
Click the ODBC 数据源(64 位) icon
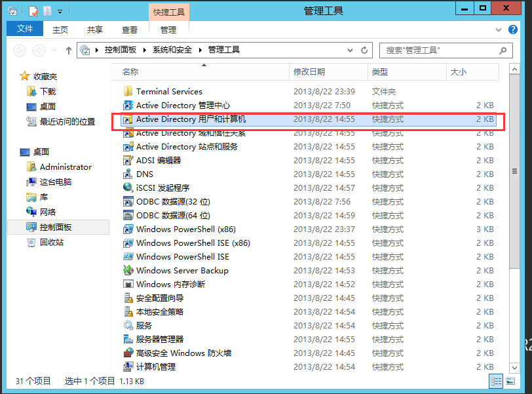tap(128, 215)
